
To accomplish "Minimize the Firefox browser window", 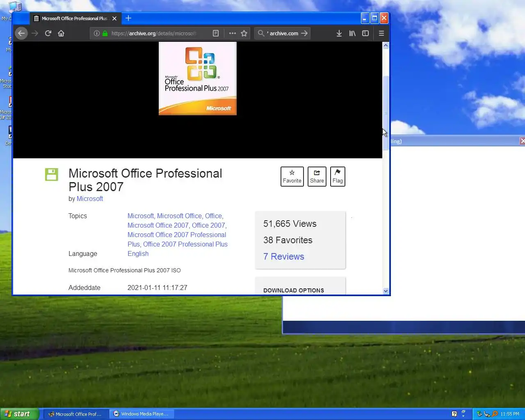I will [365, 18].
